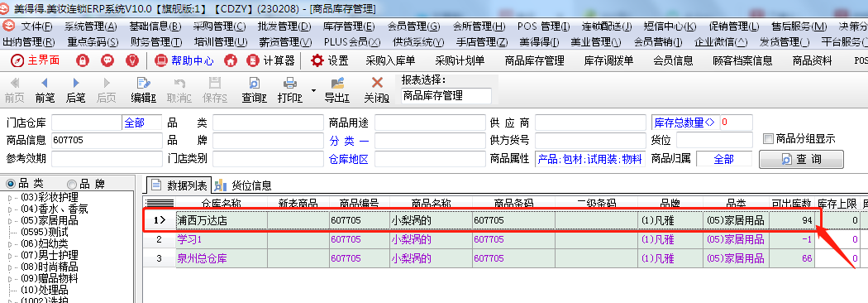Click the red house icon
The width and height of the screenshot is (868, 303).
click(x=231, y=61)
